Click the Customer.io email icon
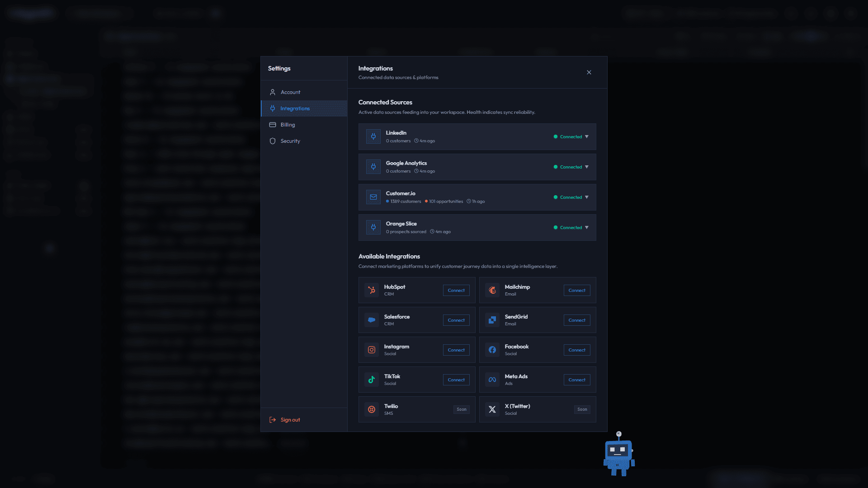Screen dimensions: 868x488 (x=373, y=197)
